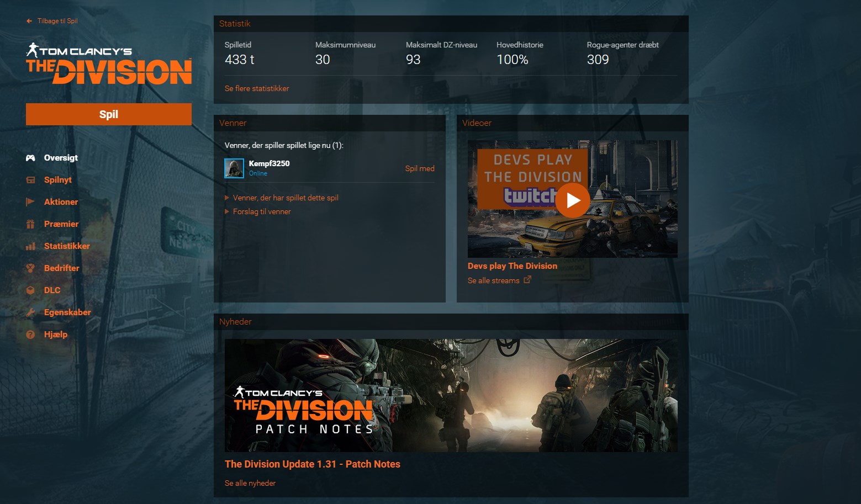The image size is (861, 504).
Task: Click the Maksimalt DZ-niveau value '93'
Action: (413, 60)
